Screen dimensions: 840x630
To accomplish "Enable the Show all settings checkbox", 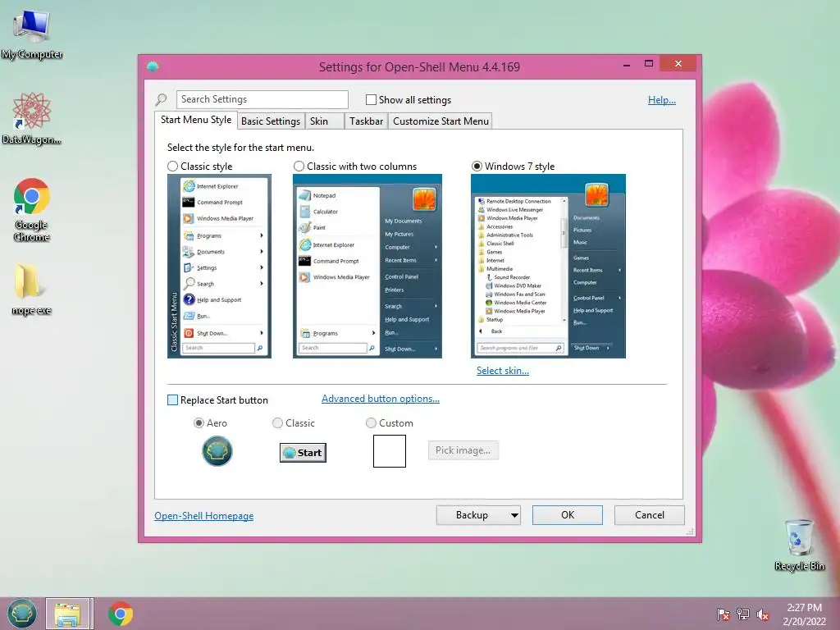I will tap(371, 99).
